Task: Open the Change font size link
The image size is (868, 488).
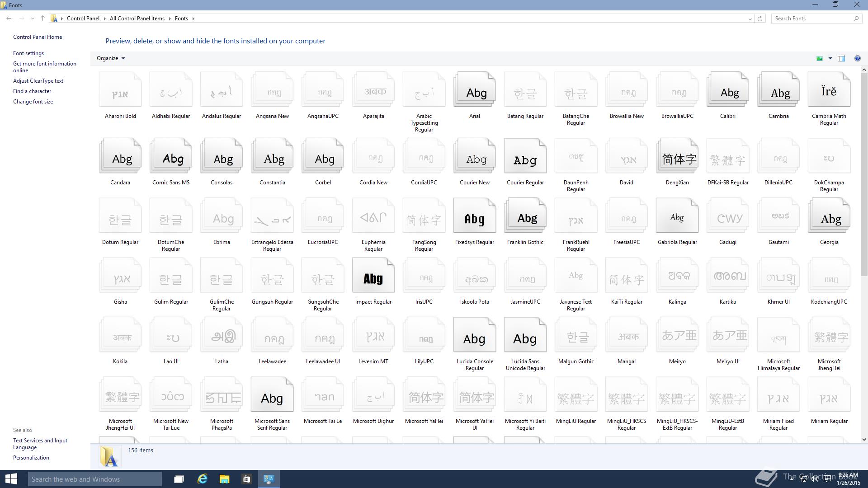Action: (33, 102)
